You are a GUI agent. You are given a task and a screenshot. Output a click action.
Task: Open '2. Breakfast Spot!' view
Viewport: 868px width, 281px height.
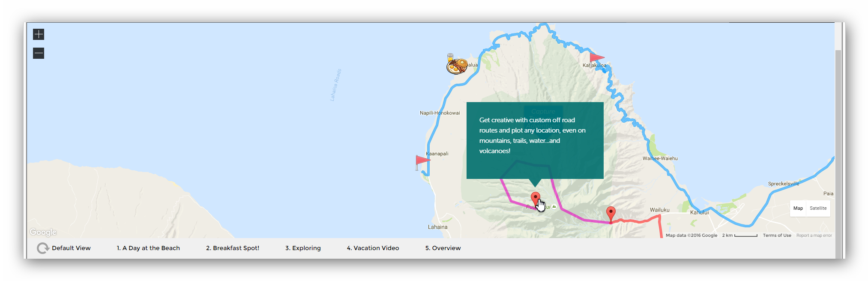pos(233,248)
